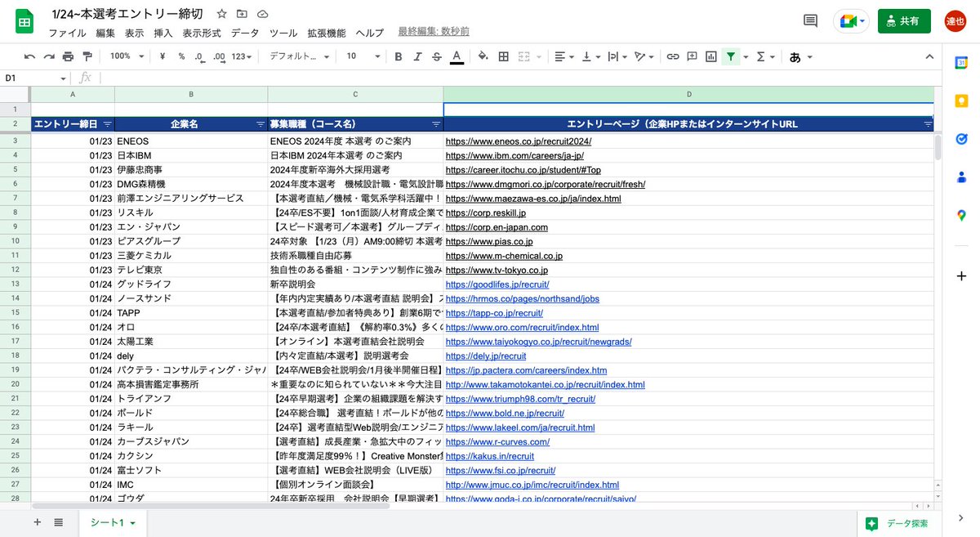The width and height of the screenshot is (980, 537).
Task: Open comment history icon
Action: [811, 21]
